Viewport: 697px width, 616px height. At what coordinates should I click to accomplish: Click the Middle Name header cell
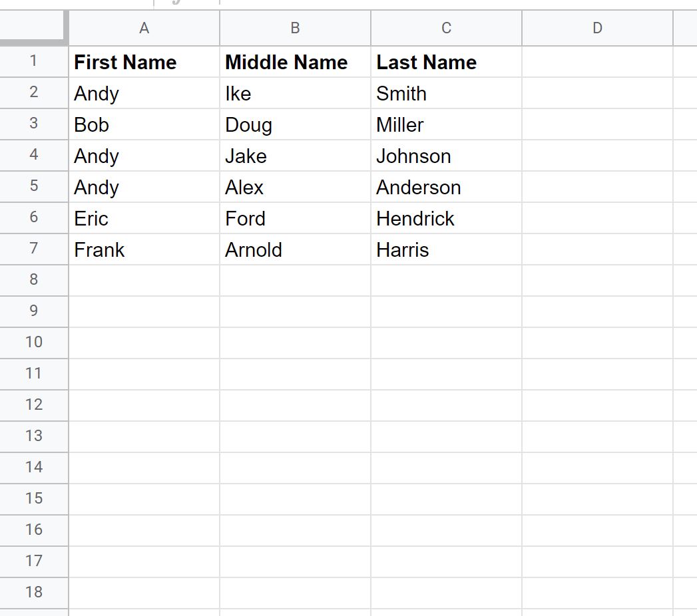point(295,62)
